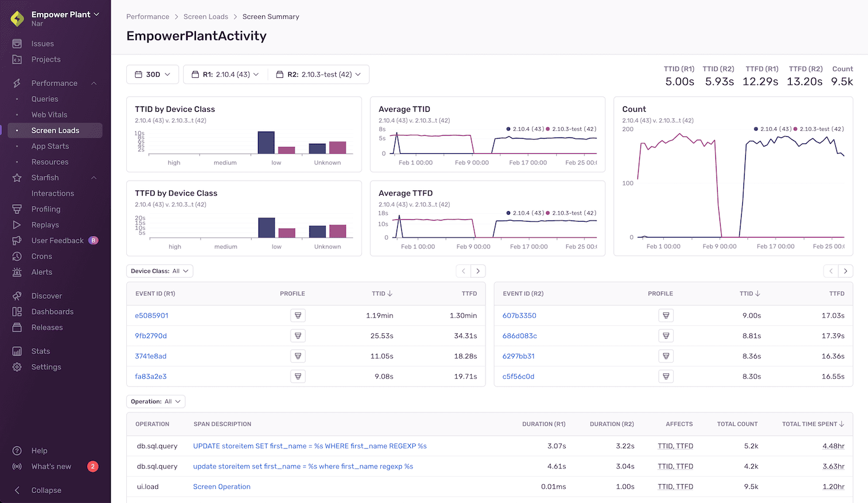868x503 pixels.
Task: Select the Issues sidebar item
Action: (x=42, y=43)
